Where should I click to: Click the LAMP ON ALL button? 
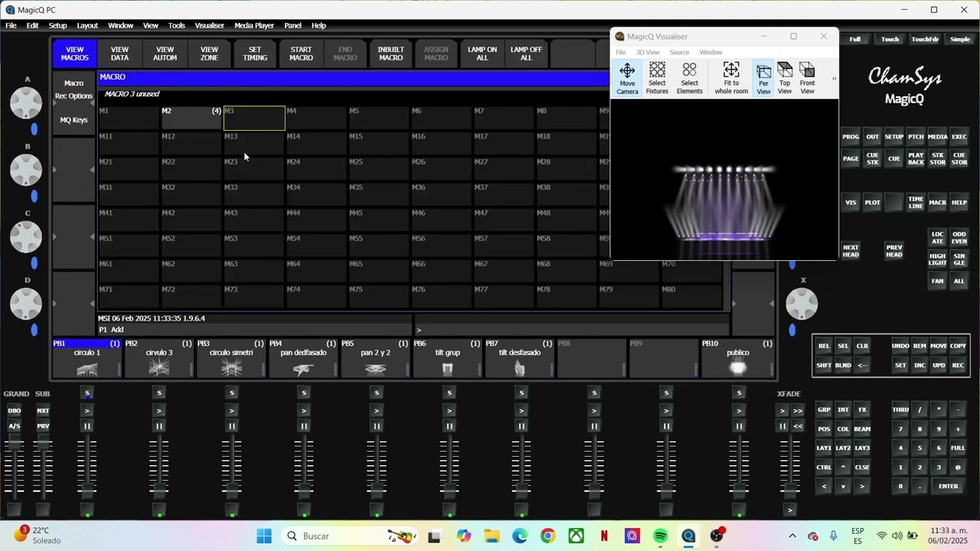(482, 54)
